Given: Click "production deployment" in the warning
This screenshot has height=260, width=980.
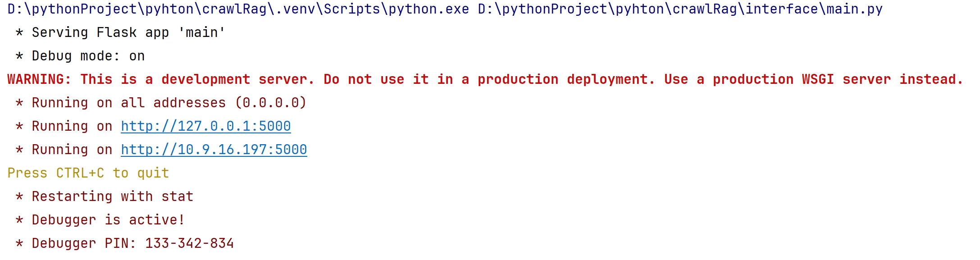Looking at the screenshot, I should 565,79.
